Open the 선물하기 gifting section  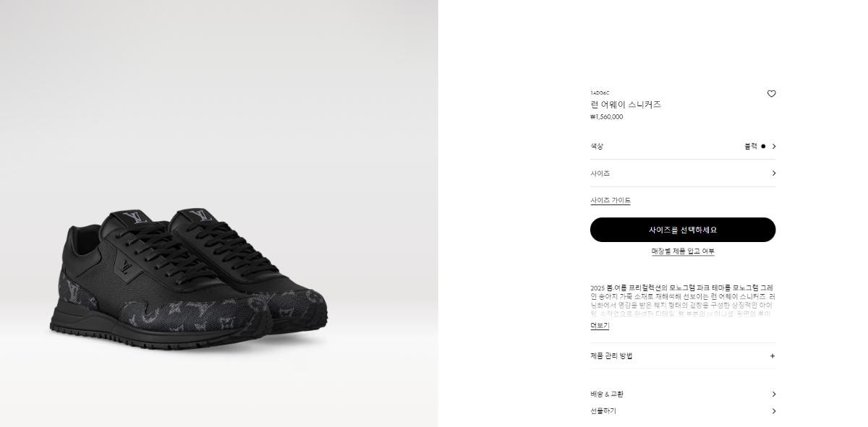[683, 411]
